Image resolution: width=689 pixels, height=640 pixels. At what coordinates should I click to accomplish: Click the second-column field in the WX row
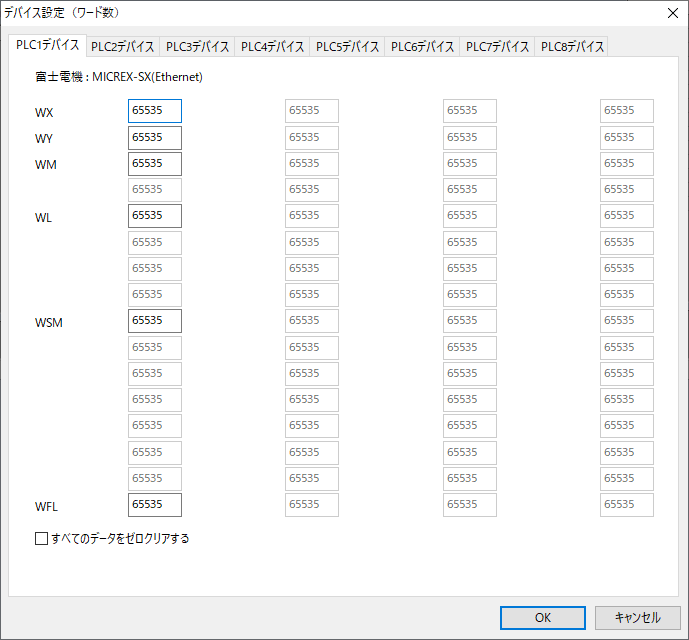(312, 111)
